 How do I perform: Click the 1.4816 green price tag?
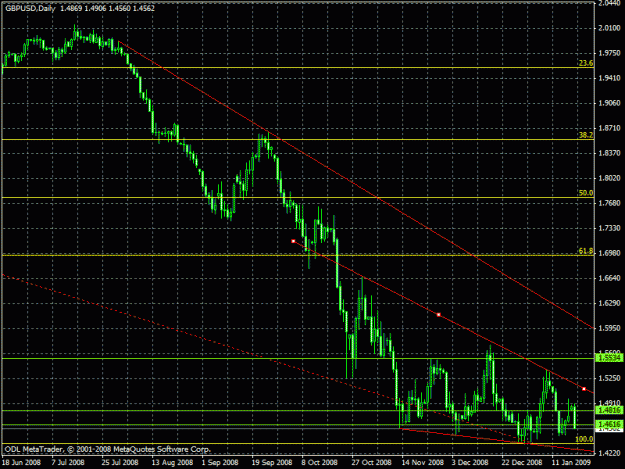point(609,410)
